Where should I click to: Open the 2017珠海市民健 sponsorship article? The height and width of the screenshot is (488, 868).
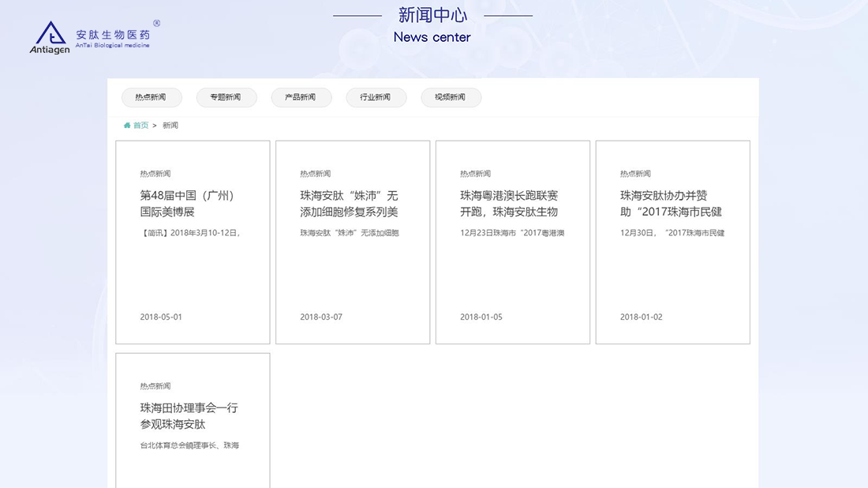[x=669, y=204]
